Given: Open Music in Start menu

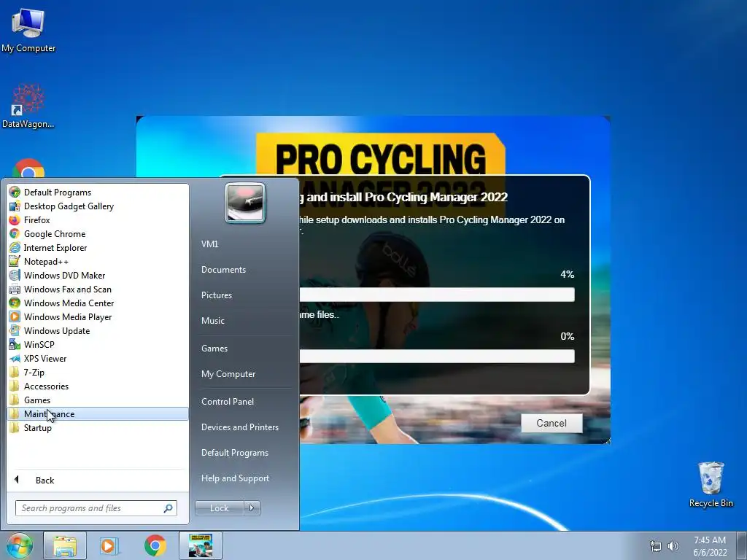Looking at the screenshot, I should pos(212,321).
